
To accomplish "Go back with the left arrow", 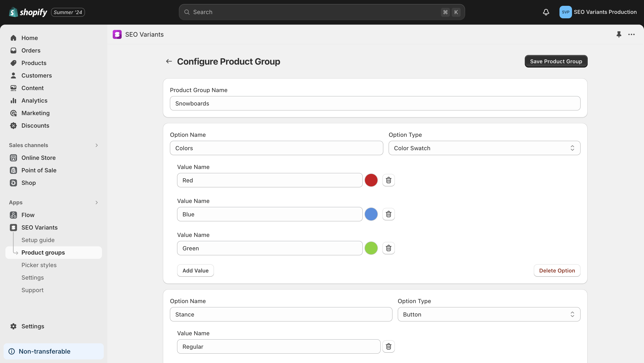I will (169, 61).
